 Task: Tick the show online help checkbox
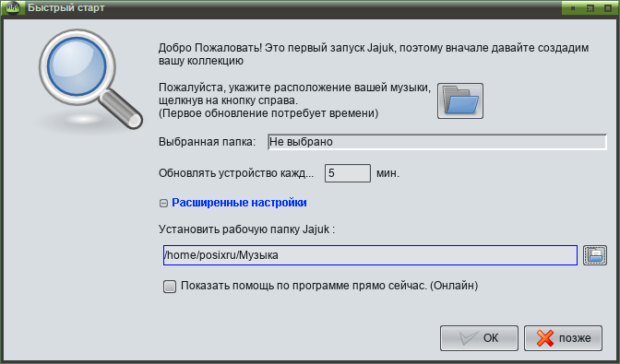click(x=170, y=287)
